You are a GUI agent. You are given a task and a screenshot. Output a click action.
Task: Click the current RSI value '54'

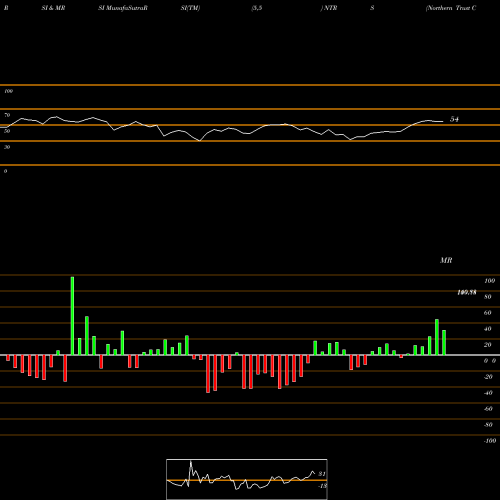(x=454, y=119)
